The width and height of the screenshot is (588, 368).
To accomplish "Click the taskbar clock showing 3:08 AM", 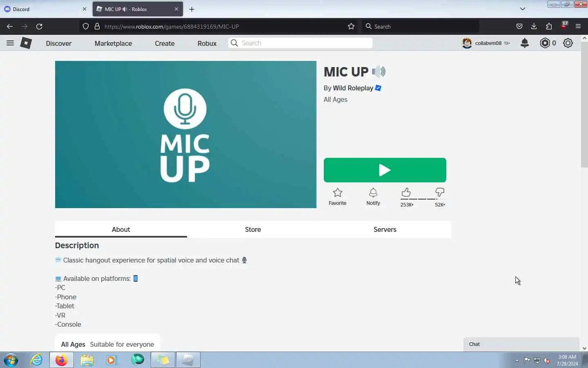I will coord(567,360).
